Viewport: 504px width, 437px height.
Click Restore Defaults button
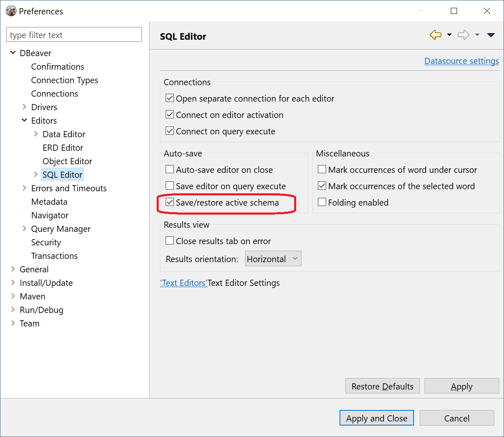click(382, 386)
